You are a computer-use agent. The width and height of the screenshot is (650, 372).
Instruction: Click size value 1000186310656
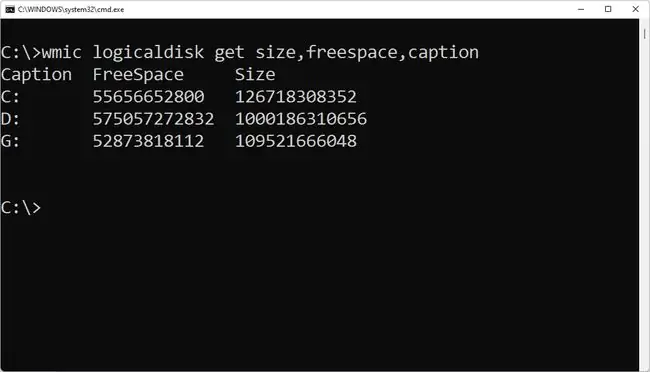coord(301,119)
